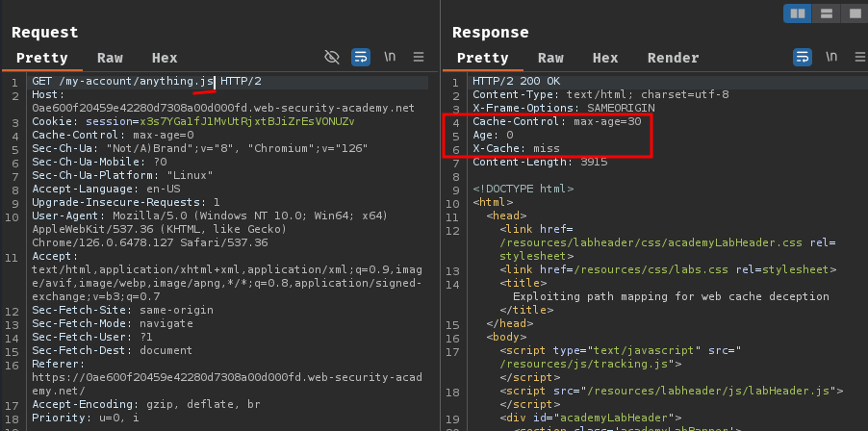The width and height of the screenshot is (868, 431).
Task: Click Sec-Fetch-Site: same-origin line
Action: click(x=122, y=310)
